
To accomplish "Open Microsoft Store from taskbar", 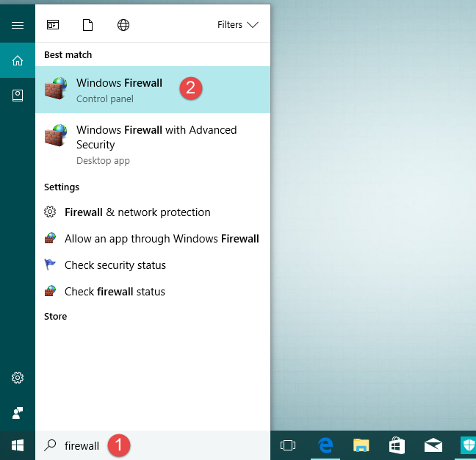I will [397, 445].
